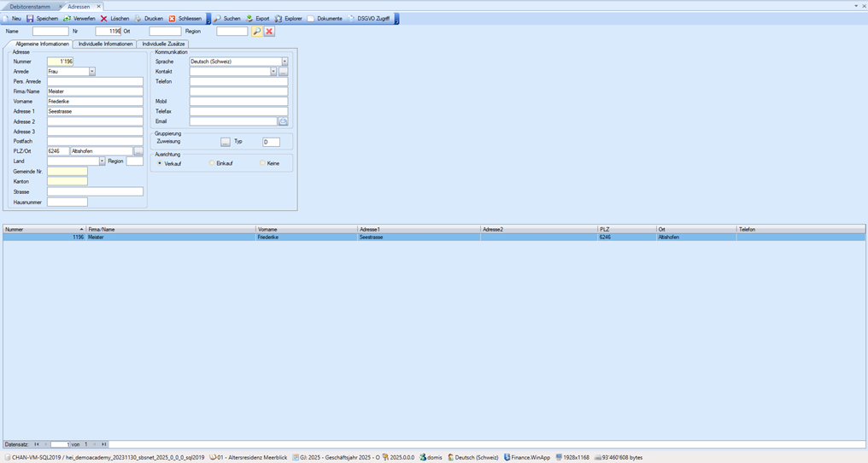Click the Firma/Name field with Meister
Viewport: 868px width, 463px height.
click(95, 91)
